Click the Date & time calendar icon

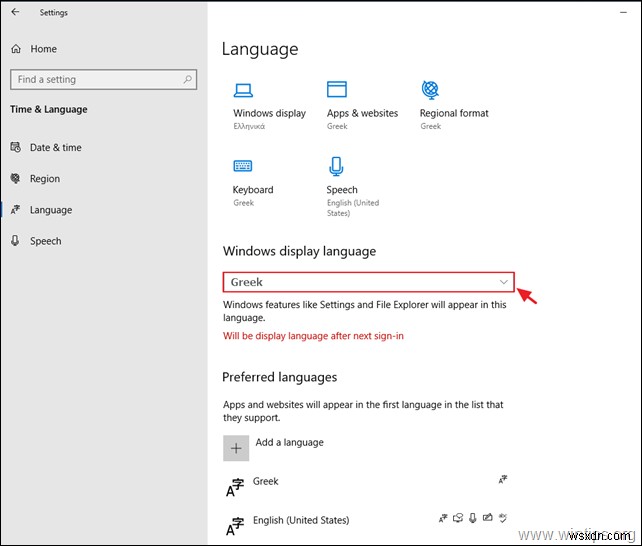[x=16, y=147]
